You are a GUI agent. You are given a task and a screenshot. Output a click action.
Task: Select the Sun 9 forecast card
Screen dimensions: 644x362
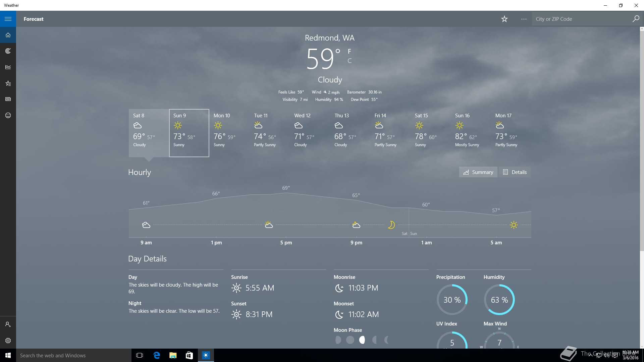[x=189, y=133]
